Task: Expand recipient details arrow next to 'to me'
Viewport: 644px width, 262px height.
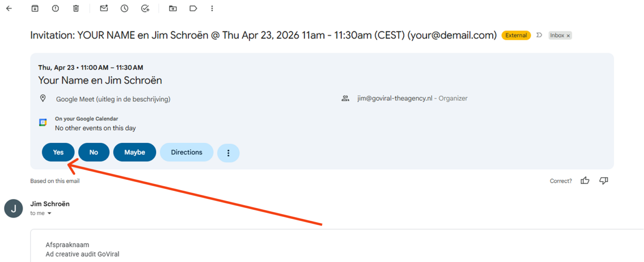Action: pyautogui.click(x=49, y=213)
